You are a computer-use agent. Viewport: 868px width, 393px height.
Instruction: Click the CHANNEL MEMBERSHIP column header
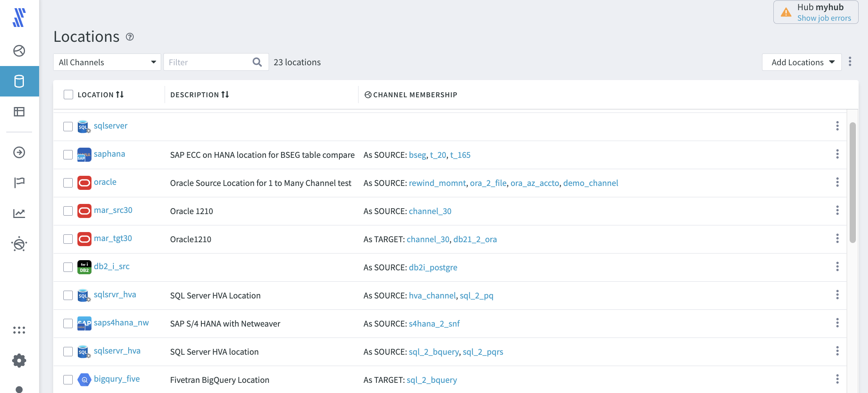tap(411, 95)
